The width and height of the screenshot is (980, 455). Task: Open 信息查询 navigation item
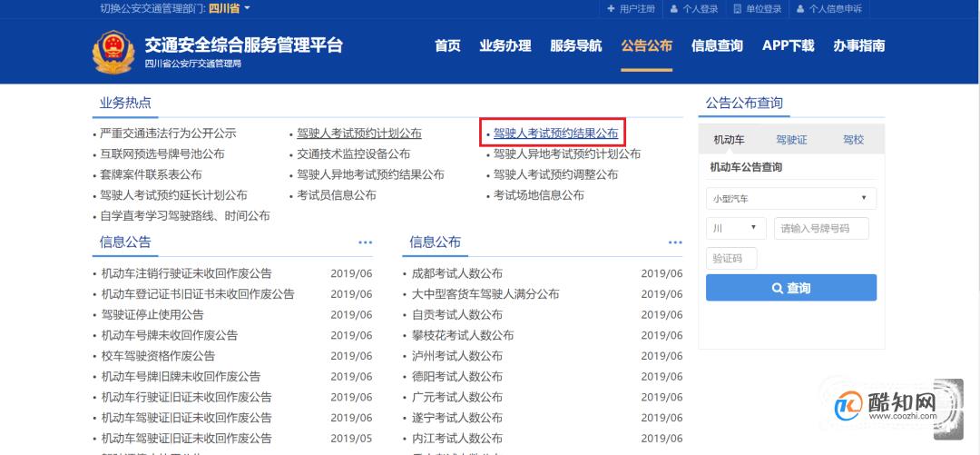pos(717,45)
